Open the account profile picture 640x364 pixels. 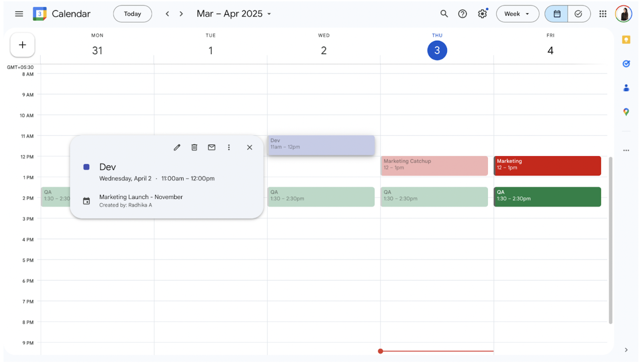point(624,14)
